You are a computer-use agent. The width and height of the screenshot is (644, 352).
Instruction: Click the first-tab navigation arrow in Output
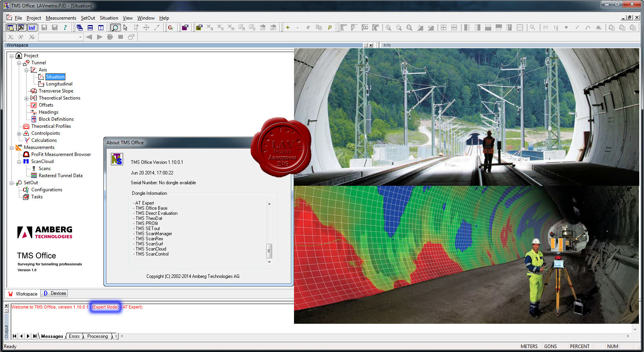click(x=14, y=336)
